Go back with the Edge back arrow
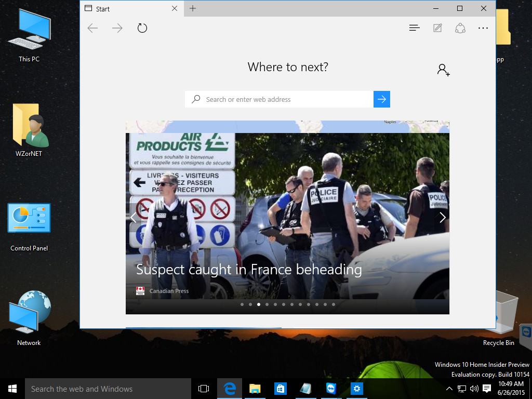532x399 pixels. [x=92, y=28]
